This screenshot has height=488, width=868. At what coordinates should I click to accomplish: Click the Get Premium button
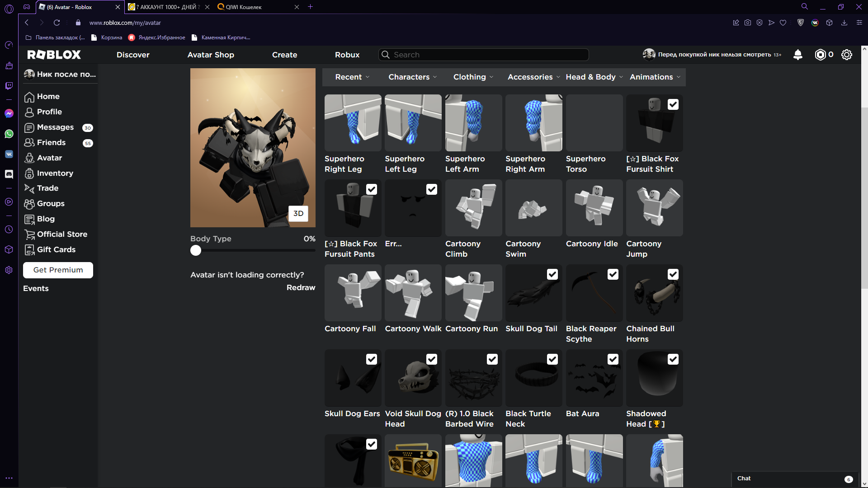58,270
